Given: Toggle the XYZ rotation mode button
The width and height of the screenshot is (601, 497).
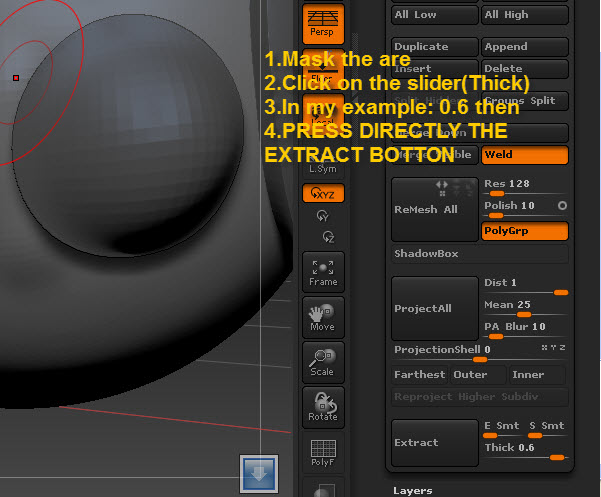Looking at the screenshot, I should (x=323, y=193).
